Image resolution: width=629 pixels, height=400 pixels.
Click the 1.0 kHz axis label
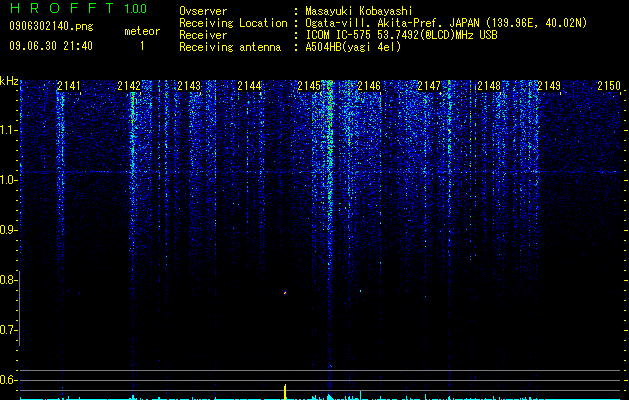8,180
